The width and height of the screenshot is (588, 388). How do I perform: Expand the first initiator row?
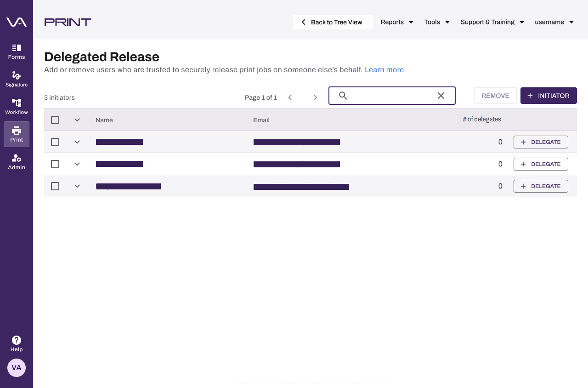pyautogui.click(x=77, y=142)
